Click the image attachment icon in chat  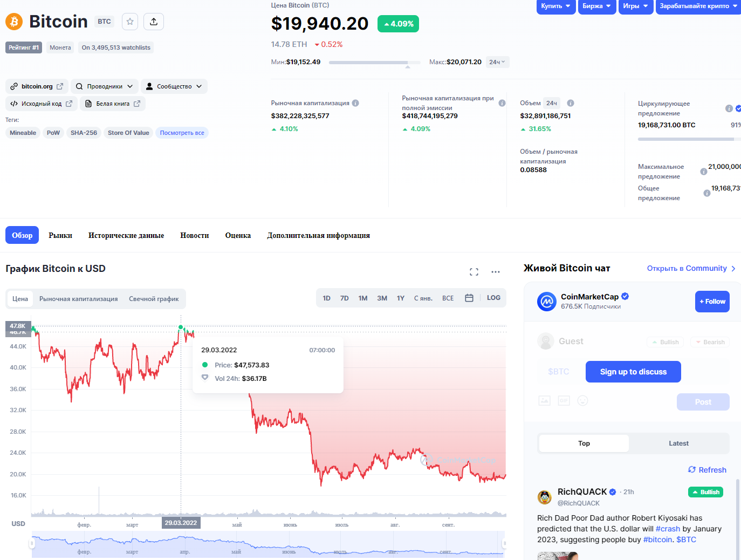point(545,400)
